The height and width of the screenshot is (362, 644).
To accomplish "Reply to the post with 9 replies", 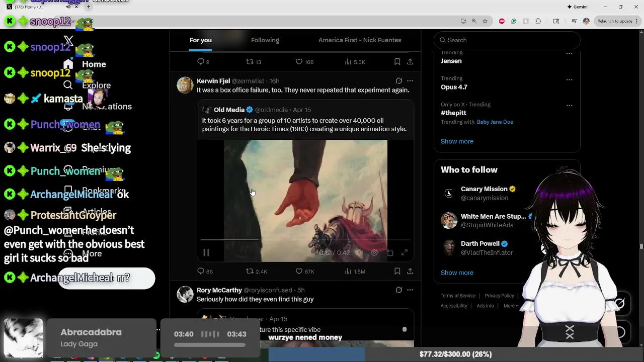I will point(203,62).
